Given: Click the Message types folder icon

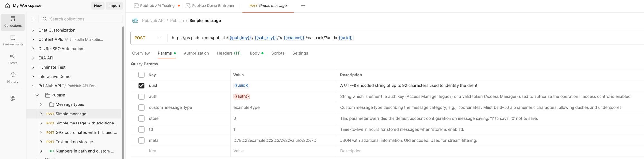Looking at the screenshot, I should click(x=52, y=104).
